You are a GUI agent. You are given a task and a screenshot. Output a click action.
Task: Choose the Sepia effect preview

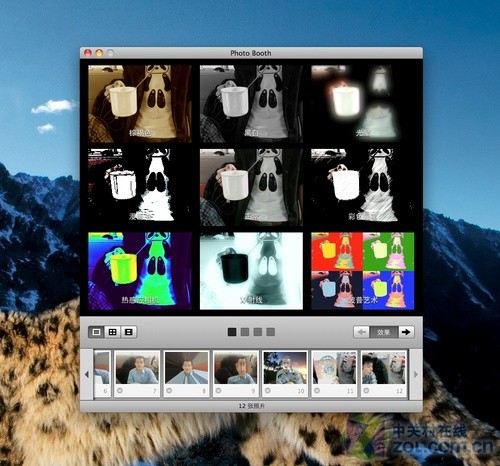(140, 104)
